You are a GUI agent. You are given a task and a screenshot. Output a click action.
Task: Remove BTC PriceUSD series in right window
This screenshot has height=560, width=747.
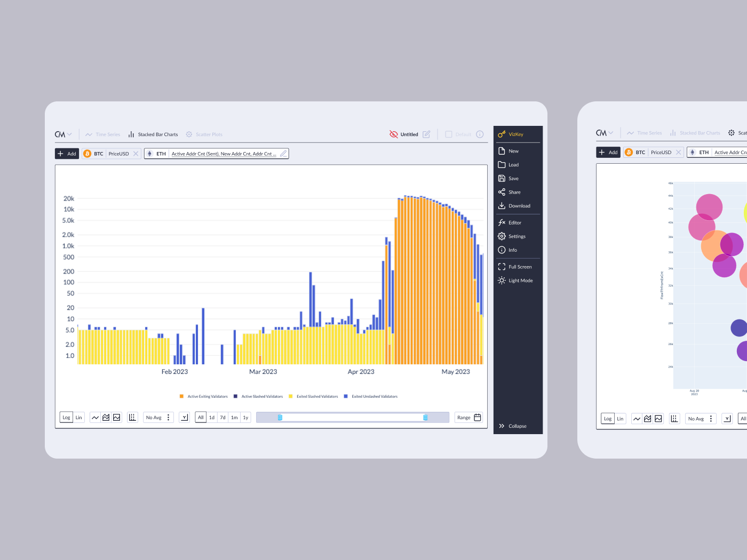678,152
